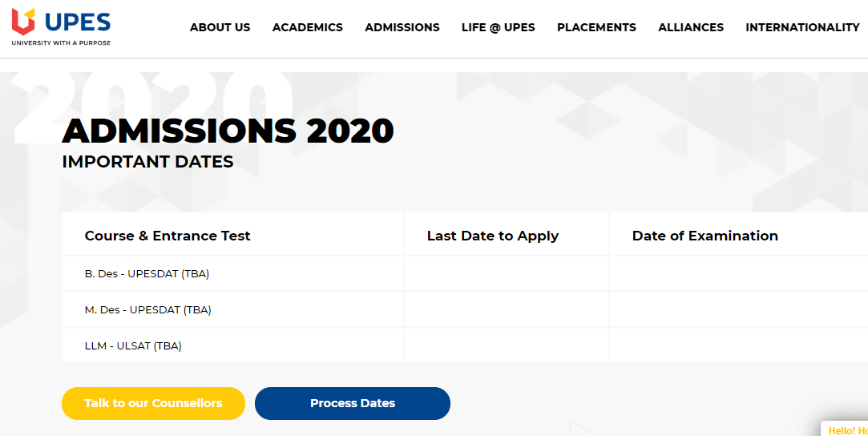Click the Process Dates button

pos(353,403)
